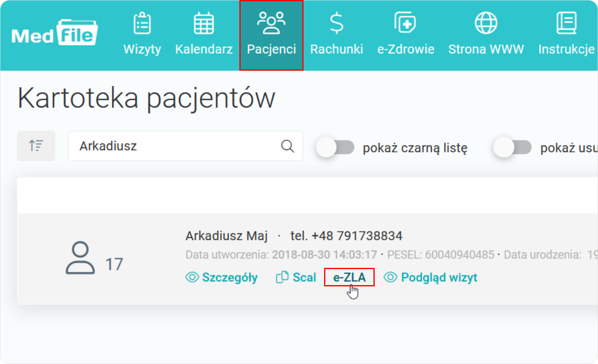Open the Instrukcje book icon
The width and height of the screenshot is (598, 364).
coord(566,24)
